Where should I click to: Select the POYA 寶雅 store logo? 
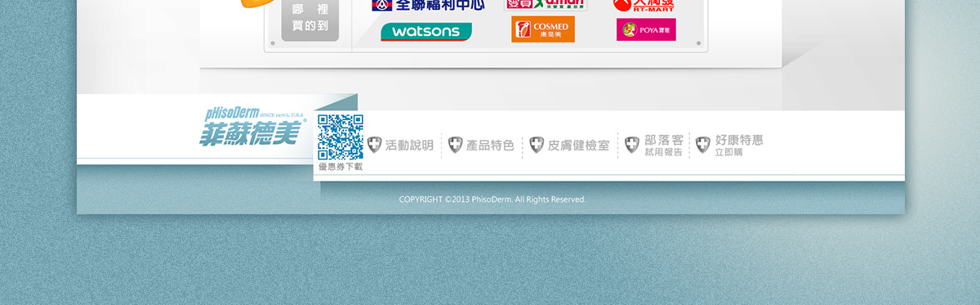(646, 29)
